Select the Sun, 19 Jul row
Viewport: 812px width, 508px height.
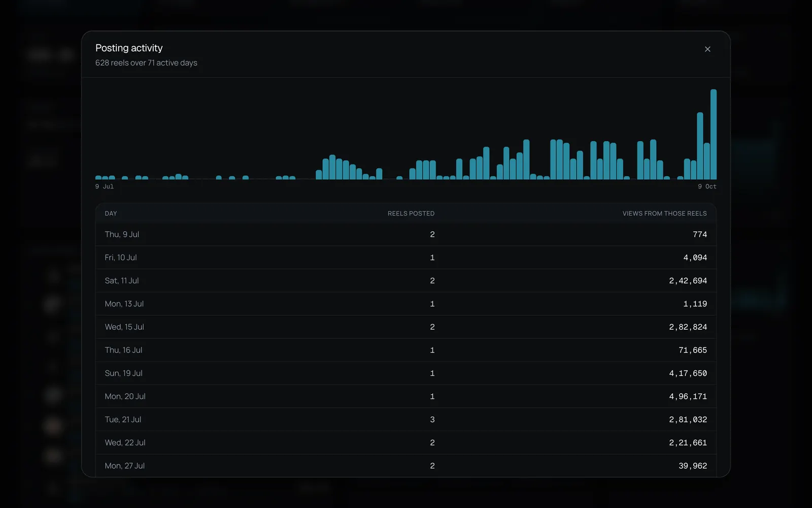406,373
